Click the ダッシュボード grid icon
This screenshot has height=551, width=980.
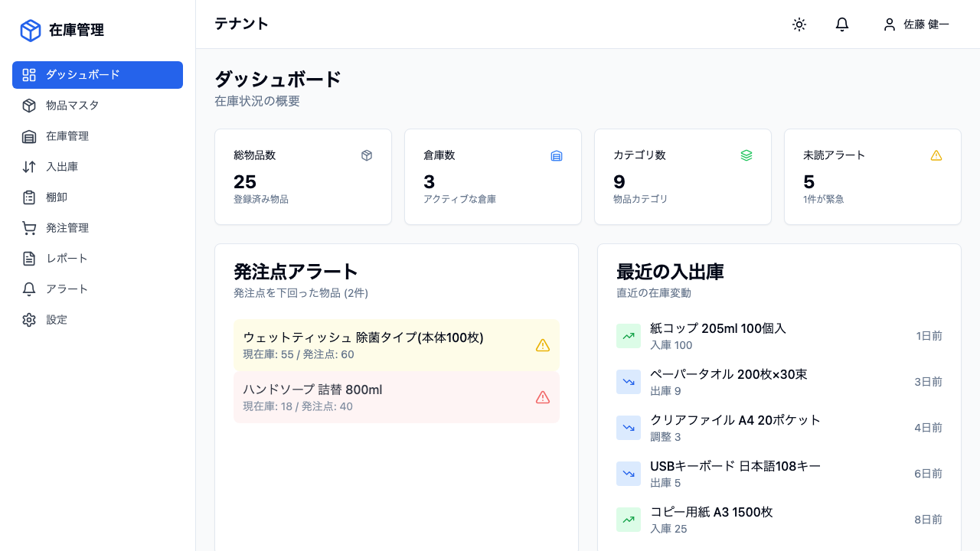point(29,75)
